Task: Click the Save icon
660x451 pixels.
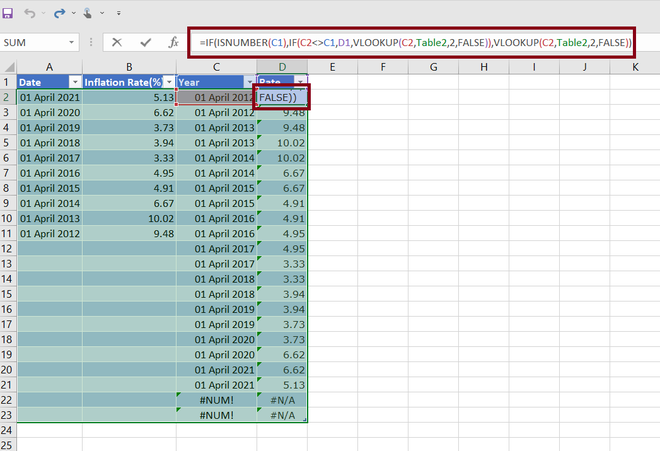Action: pos(7,13)
